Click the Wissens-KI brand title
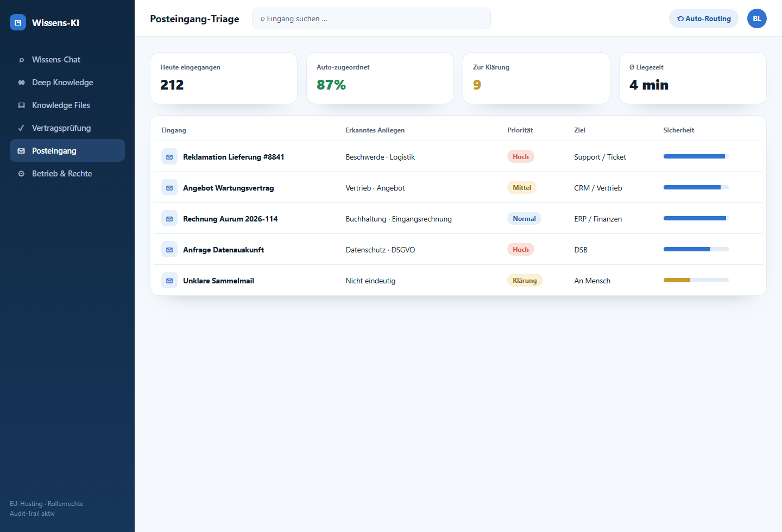This screenshot has width=782, height=532. click(55, 23)
